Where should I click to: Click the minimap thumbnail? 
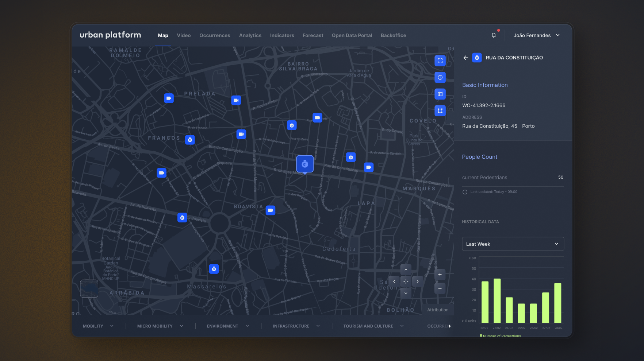[x=89, y=288]
